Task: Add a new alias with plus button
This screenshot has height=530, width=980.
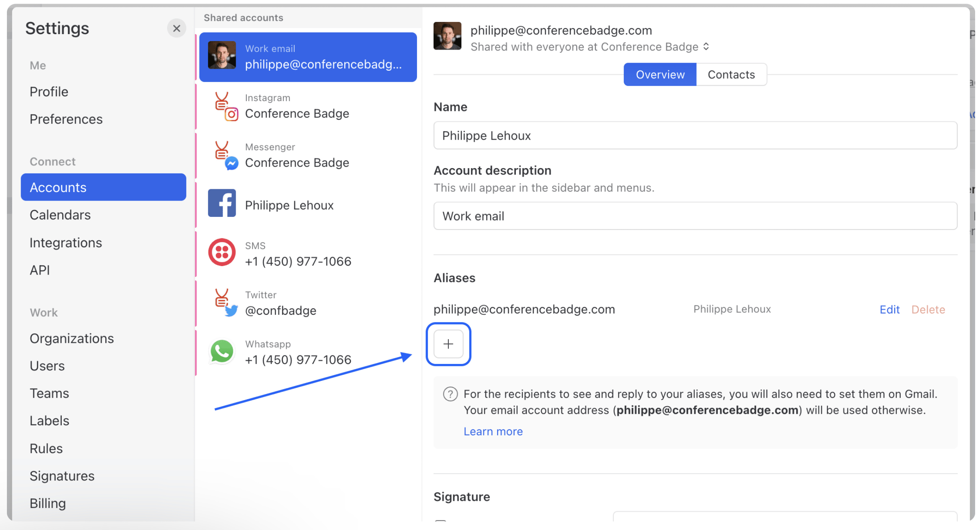Action: click(x=448, y=344)
